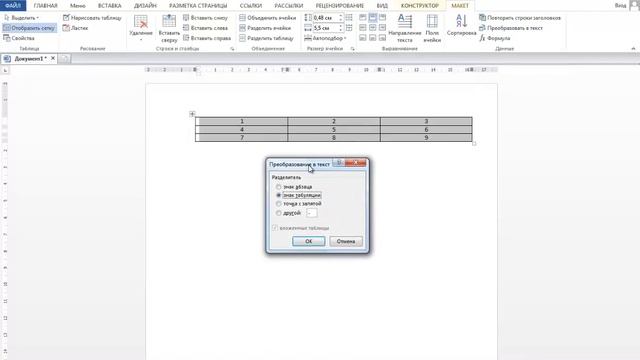
Task: Click Объединить ячейки merge cells
Action: (x=268, y=18)
